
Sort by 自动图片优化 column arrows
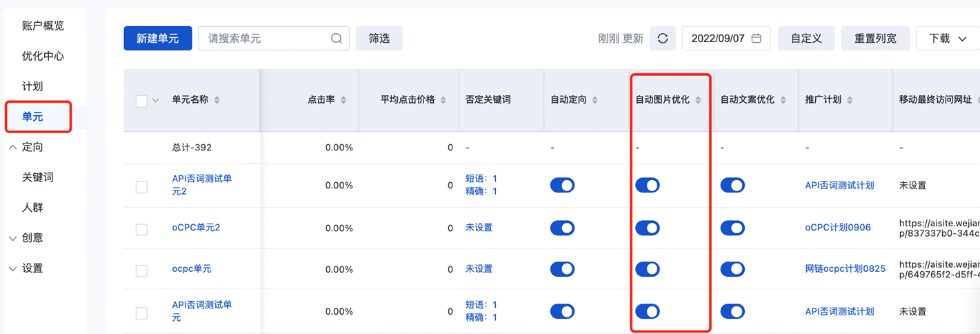click(x=698, y=100)
